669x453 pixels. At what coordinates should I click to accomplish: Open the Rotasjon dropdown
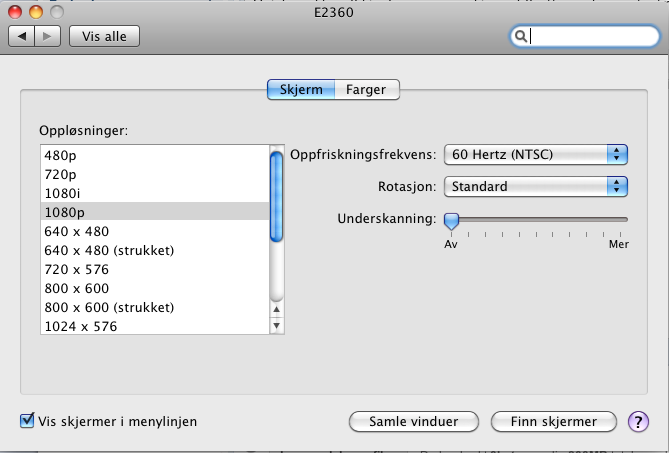tap(535, 186)
